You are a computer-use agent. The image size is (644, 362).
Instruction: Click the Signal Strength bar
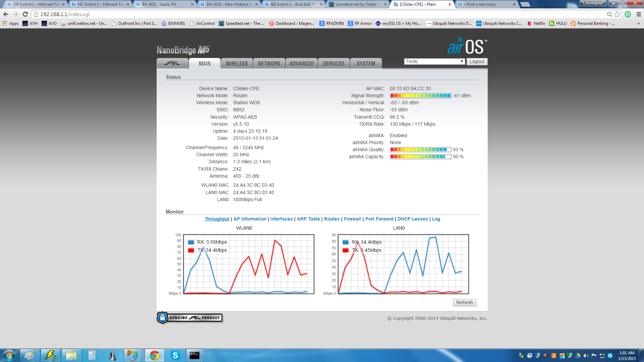click(421, 96)
